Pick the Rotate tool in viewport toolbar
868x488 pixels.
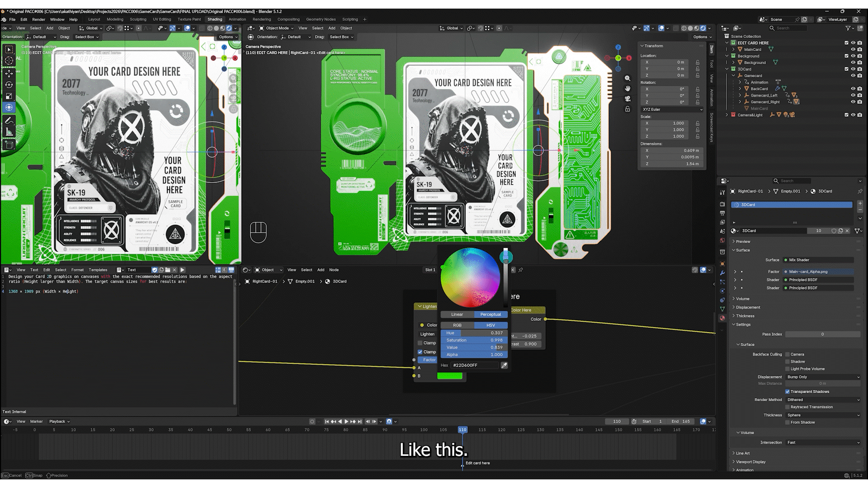tap(9, 84)
